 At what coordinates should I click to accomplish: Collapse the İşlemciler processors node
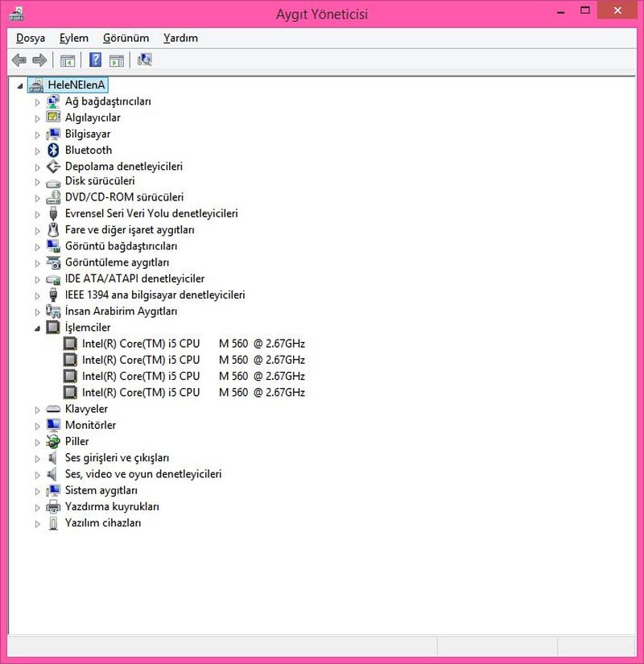tap(37, 328)
